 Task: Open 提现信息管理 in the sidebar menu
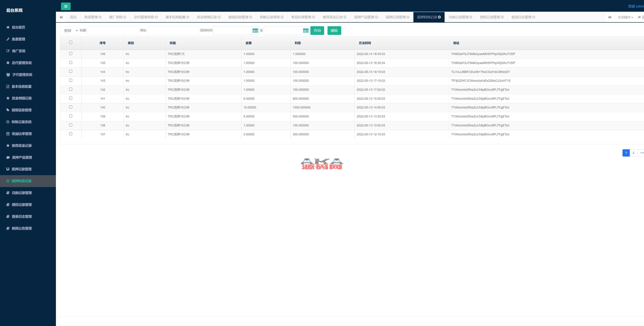(22, 110)
